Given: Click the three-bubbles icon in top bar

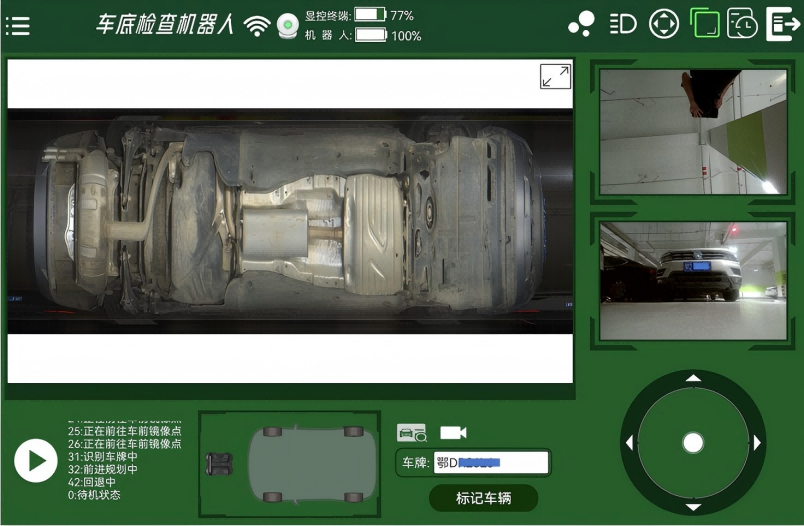Looking at the screenshot, I should pyautogui.click(x=581, y=24).
